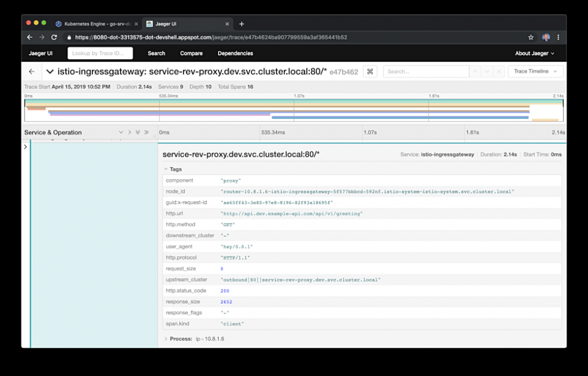Click the back arrow beside the trace title

32,71
